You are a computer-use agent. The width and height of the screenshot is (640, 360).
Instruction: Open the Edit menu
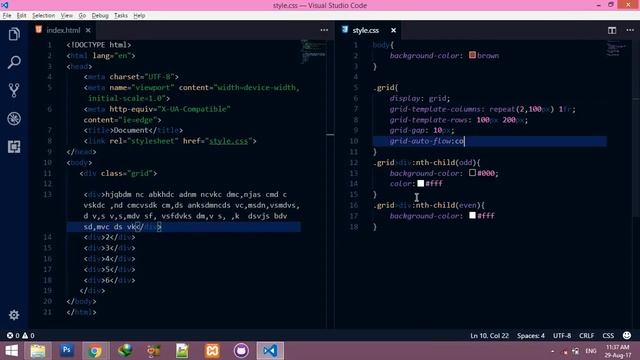21,16
